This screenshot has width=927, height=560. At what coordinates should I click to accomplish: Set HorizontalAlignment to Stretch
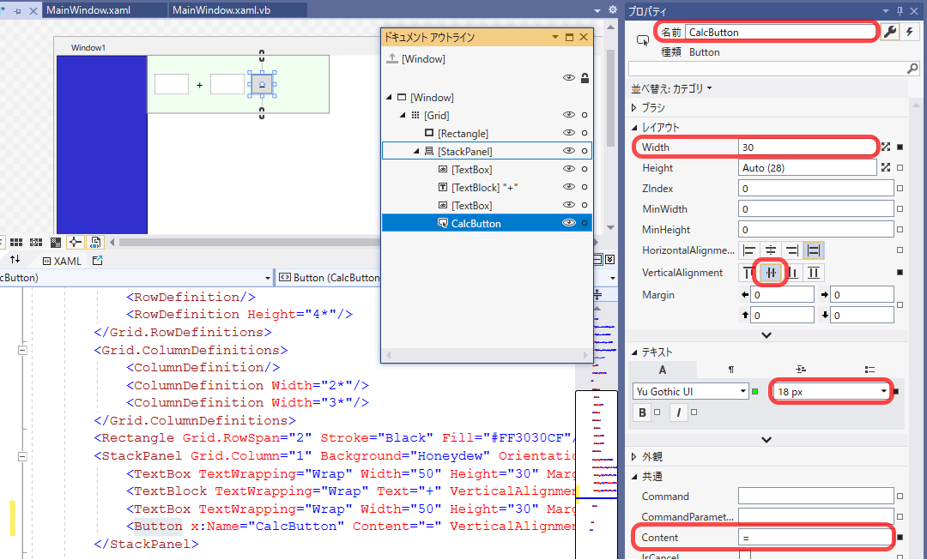pos(814,250)
